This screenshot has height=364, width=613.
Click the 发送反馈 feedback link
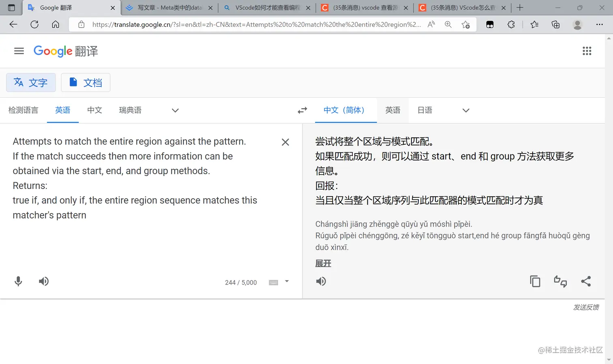click(586, 307)
